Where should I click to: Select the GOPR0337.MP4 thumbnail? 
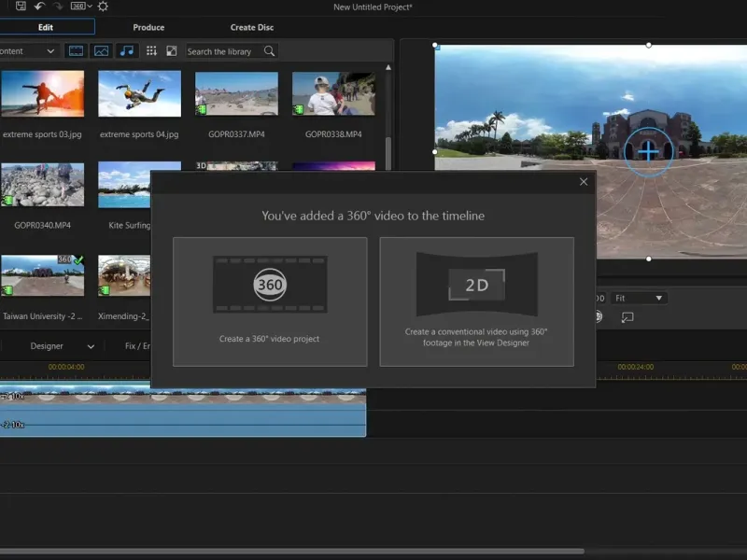[x=236, y=93]
